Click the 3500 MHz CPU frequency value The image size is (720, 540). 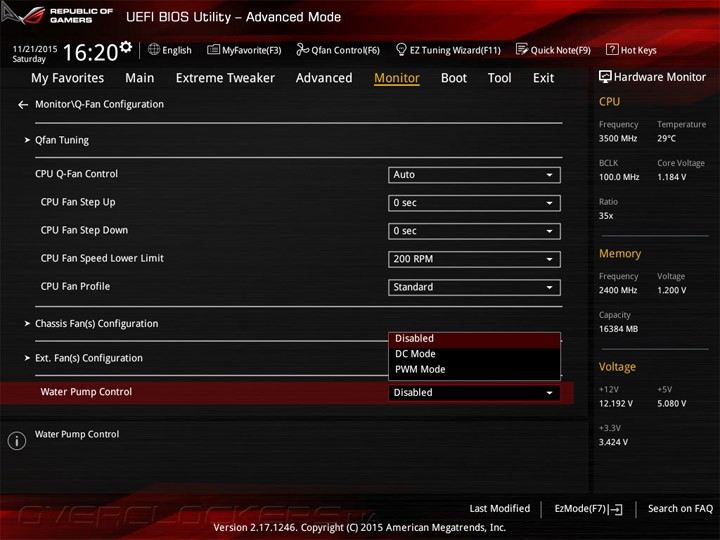click(x=618, y=139)
